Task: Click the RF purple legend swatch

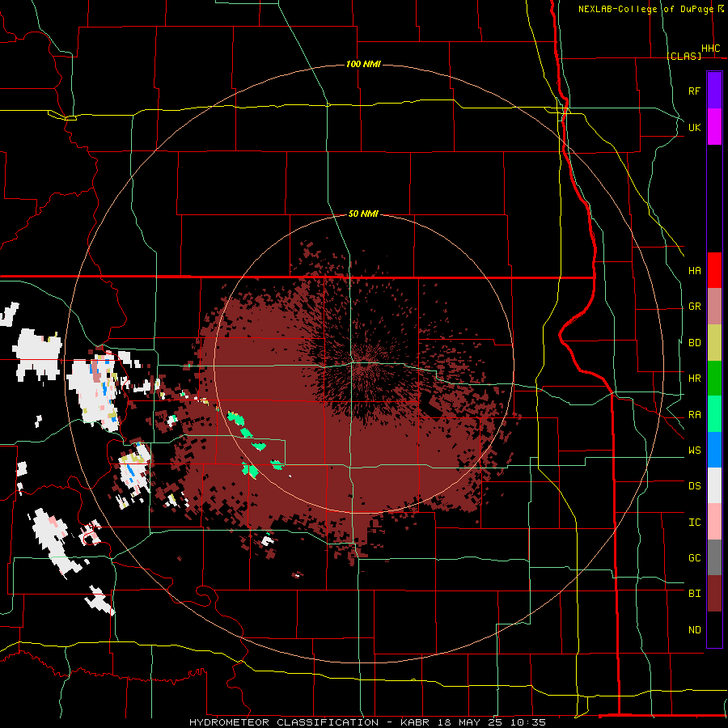Action: 714,91
